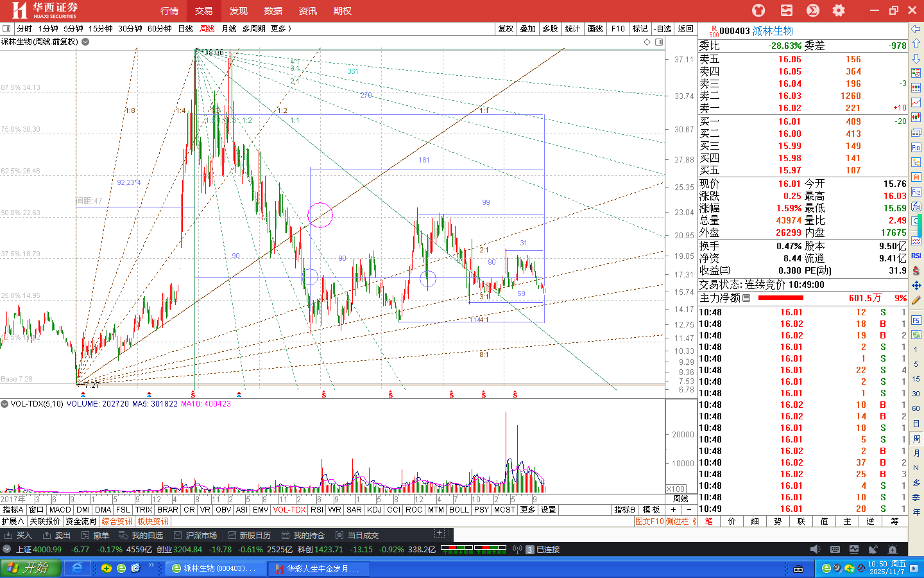Open the 数据 menu
The width and height of the screenshot is (924, 578).
point(273,11)
